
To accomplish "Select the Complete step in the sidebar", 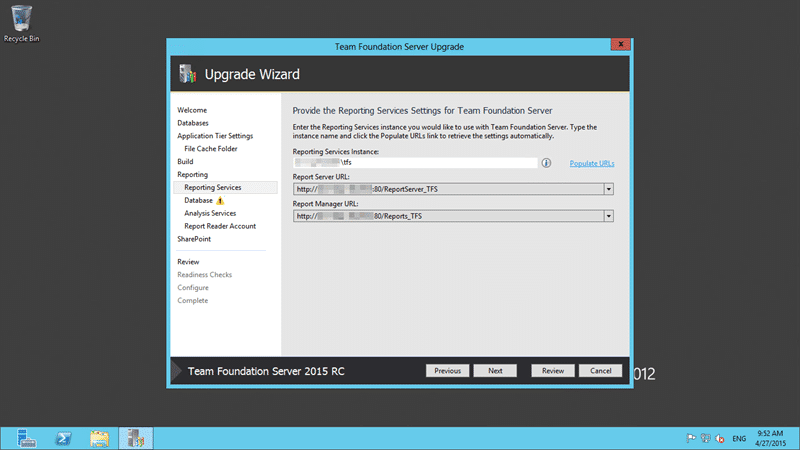I will [192, 301].
